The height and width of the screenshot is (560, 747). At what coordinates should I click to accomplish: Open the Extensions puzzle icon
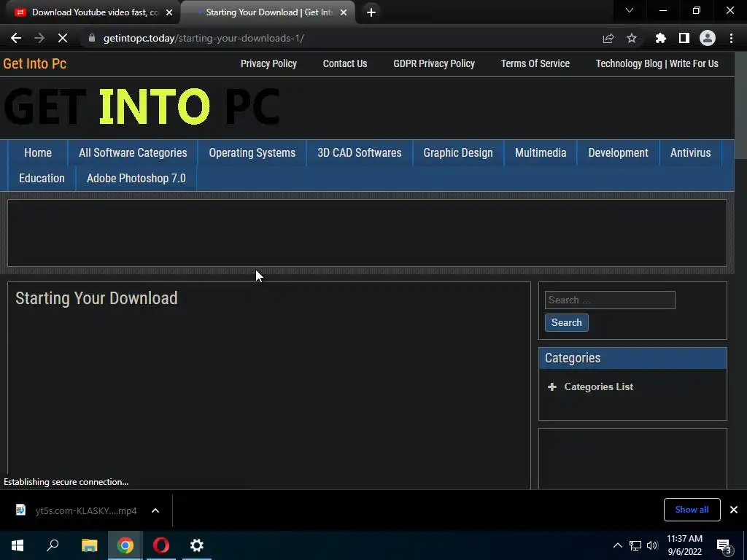pyautogui.click(x=660, y=38)
